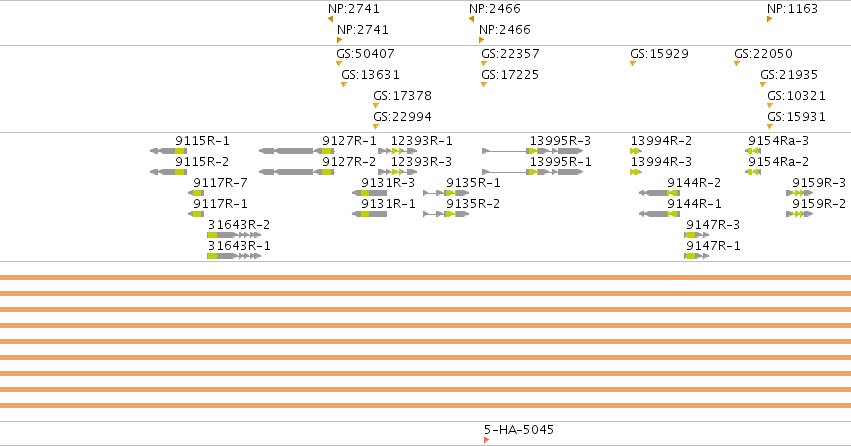The image size is (851, 446).
Task: Open the GS:17378 insertion feature
Action: tap(376, 106)
